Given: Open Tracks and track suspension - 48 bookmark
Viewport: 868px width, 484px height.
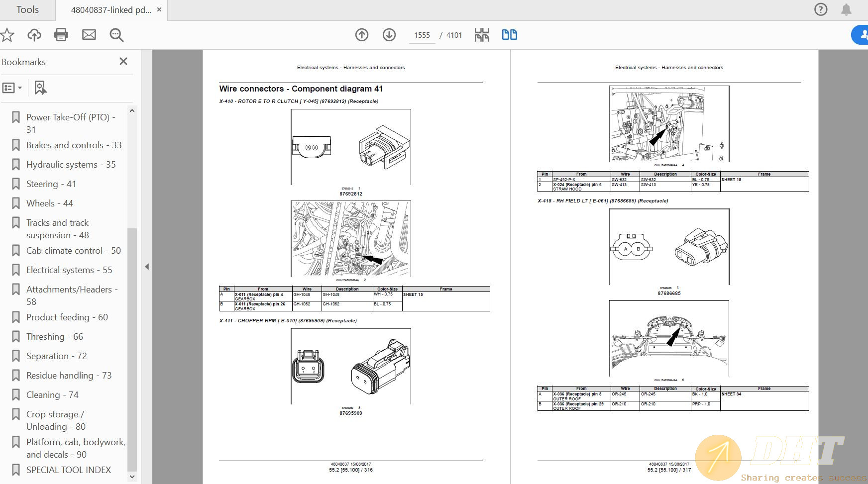Looking at the screenshot, I should click(x=58, y=229).
